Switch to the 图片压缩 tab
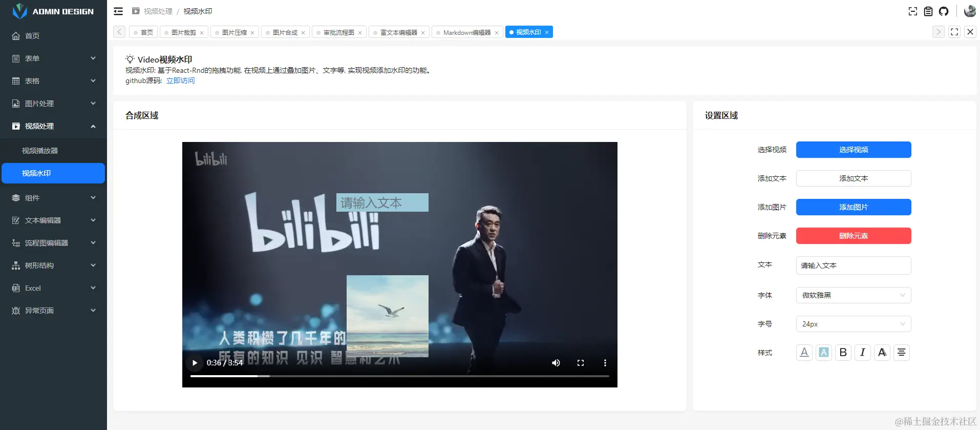 point(234,32)
